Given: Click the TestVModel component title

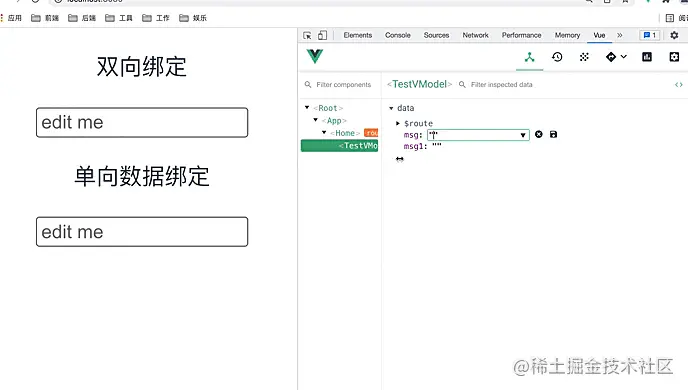Looking at the screenshot, I should click(x=419, y=84).
